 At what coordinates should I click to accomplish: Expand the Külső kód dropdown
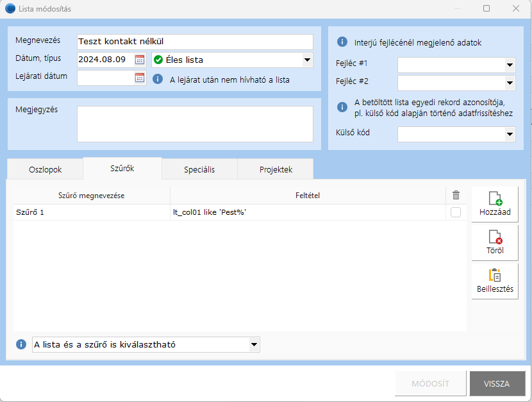[510, 134]
